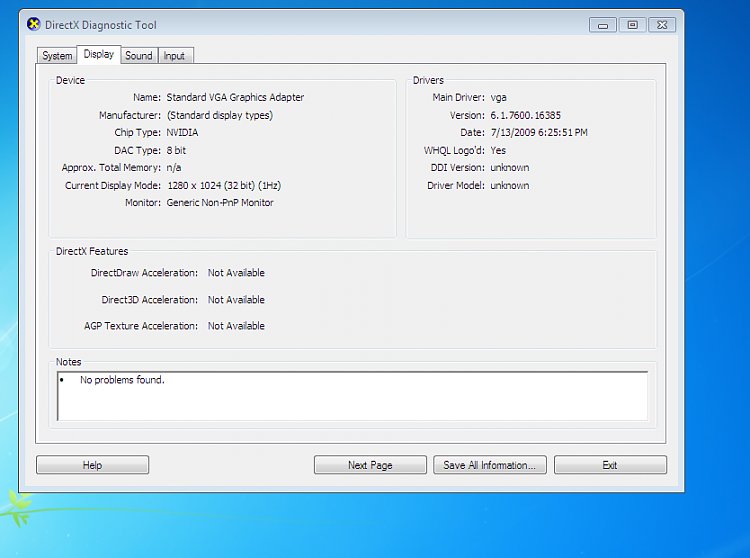This screenshot has height=558, width=750.
Task: Open the Sound tab
Action: coord(139,55)
